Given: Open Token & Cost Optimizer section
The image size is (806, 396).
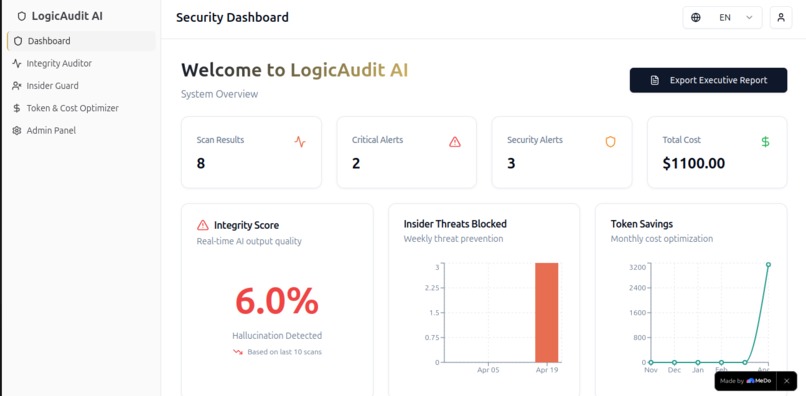Looking at the screenshot, I should (81, 109).
